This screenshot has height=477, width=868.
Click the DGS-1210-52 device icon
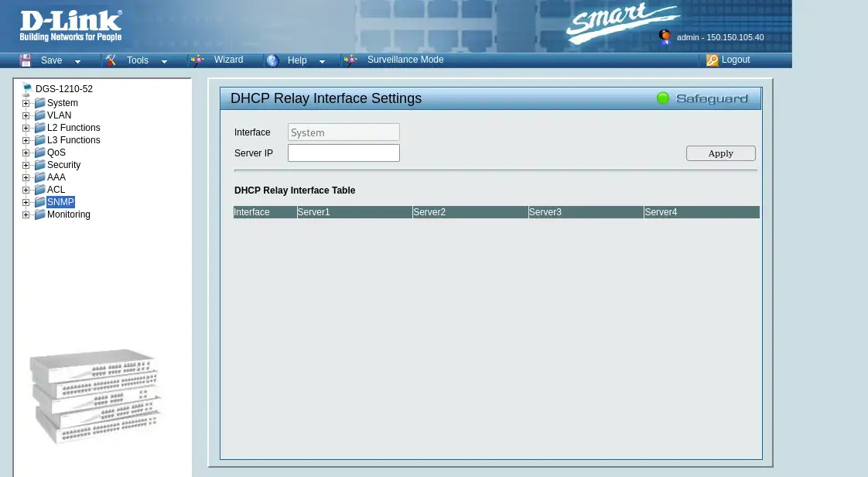pyautogui.click(x=27, y=88)
